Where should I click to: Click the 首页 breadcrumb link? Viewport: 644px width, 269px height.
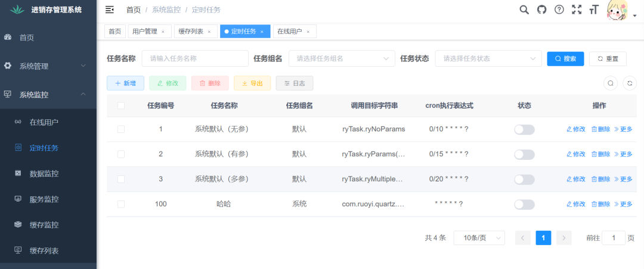click(134, 10)
